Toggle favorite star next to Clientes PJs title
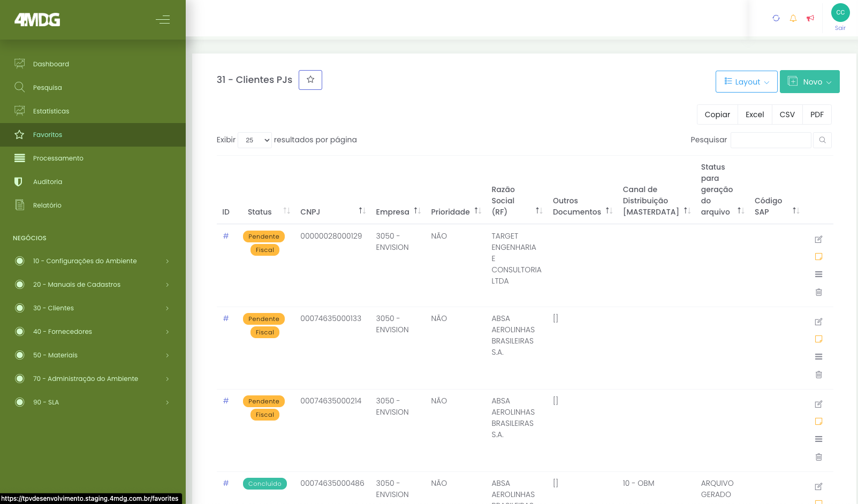 (310, 79)
